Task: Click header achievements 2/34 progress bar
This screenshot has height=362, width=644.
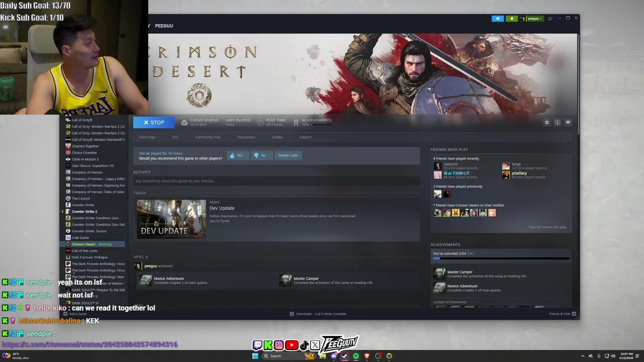Action: [x=321, y=125]
